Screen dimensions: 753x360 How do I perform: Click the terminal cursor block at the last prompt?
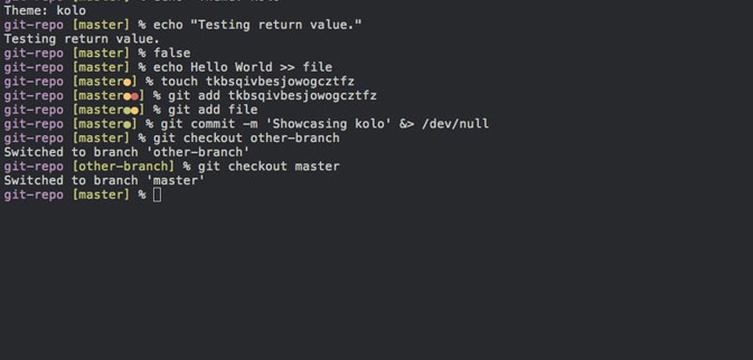click(157, 195)
